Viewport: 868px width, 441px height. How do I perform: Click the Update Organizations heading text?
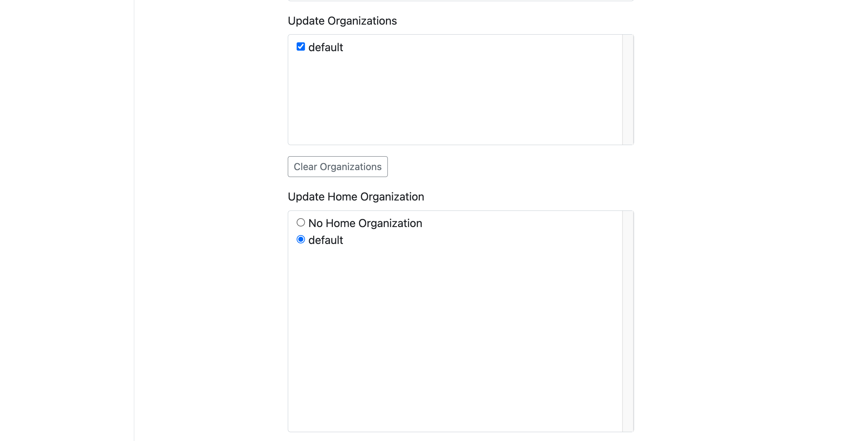tap(342, 21)
